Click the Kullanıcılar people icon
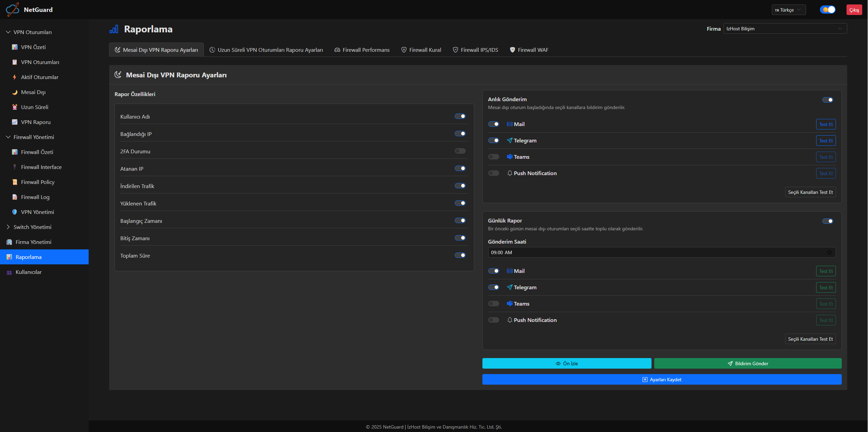 9,272
